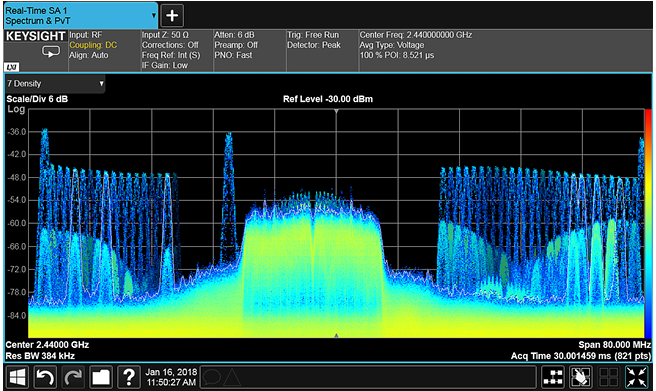
Task: Open the multi-window layout icon
Action: (x=609, y=378)
